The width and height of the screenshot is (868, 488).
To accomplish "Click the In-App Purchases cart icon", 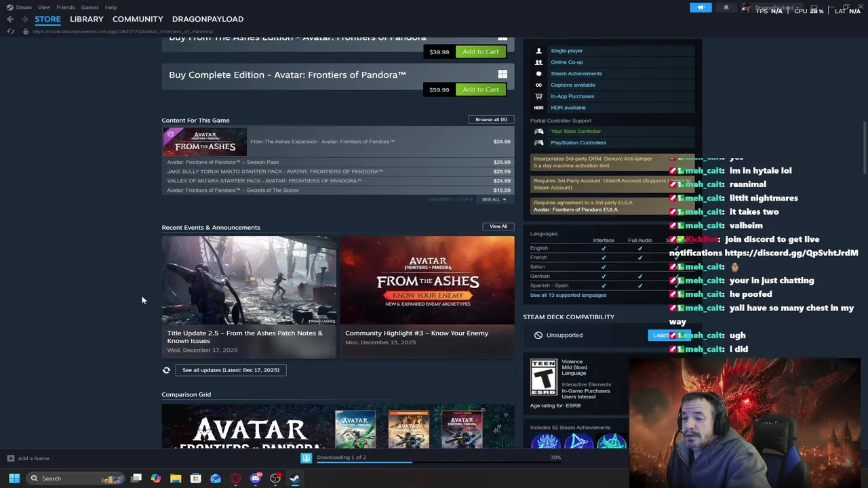I will [x=538, y=96].
